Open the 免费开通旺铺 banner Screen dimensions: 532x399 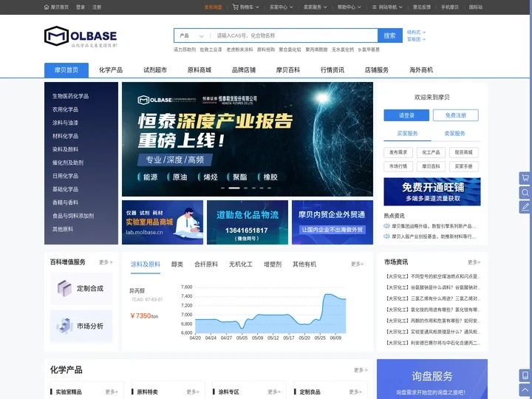pos(432,191)
